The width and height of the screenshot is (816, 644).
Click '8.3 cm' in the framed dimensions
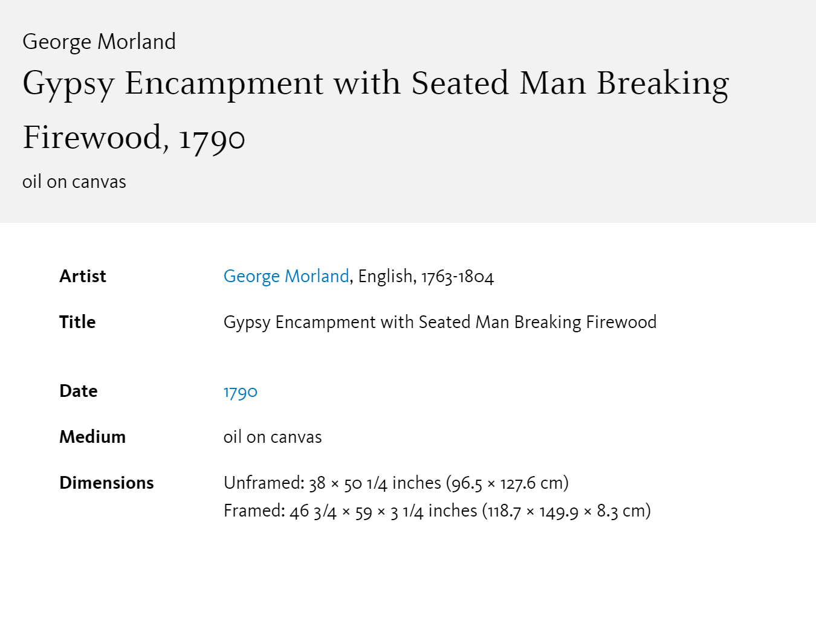point(621,511)
